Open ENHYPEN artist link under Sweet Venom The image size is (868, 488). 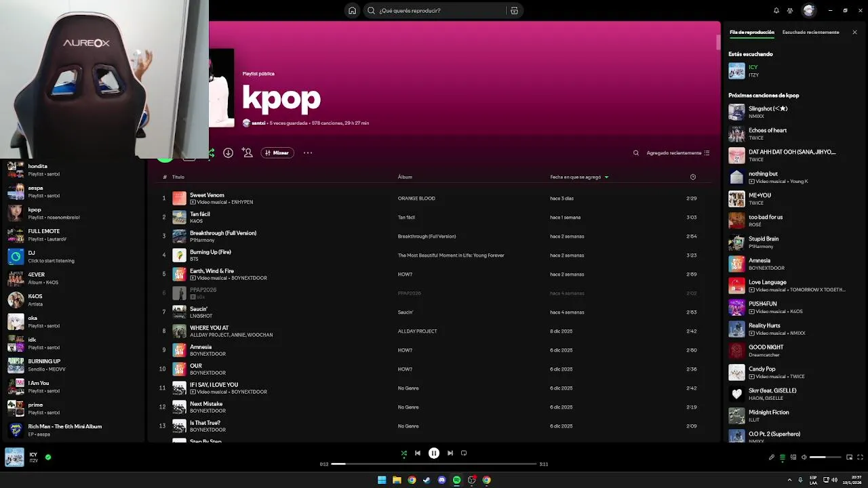click(241, 202)
